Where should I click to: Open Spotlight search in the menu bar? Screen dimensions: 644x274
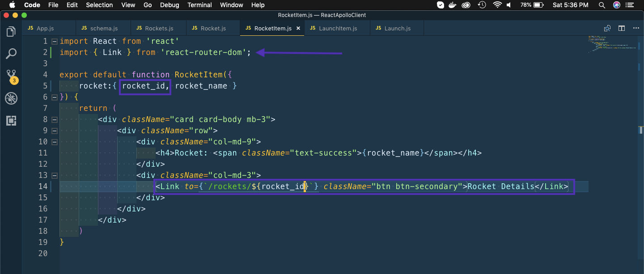click(602, 5)
